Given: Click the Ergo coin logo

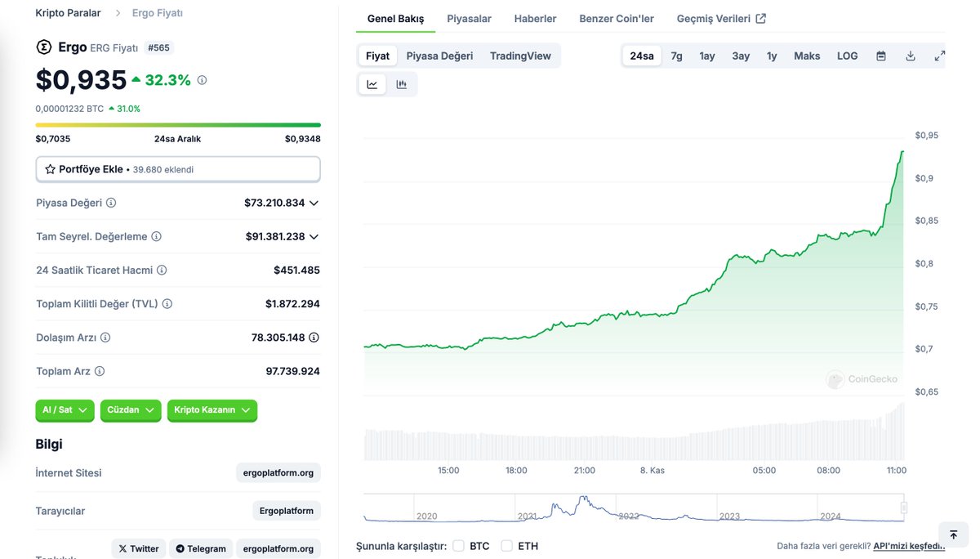Looking at the screenshot, I should click(43, 47).
